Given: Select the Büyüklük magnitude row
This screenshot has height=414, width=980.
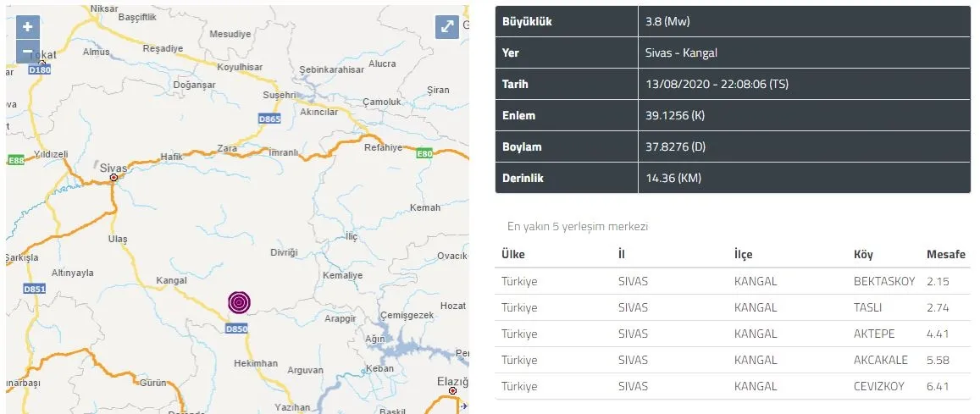Looking at the screenshot, I should [733, 22].
